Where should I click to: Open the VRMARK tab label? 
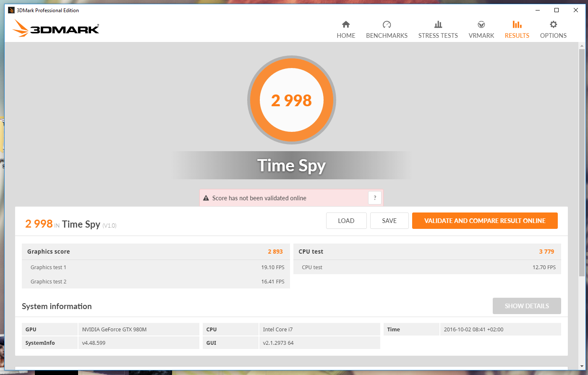(481, 36)
